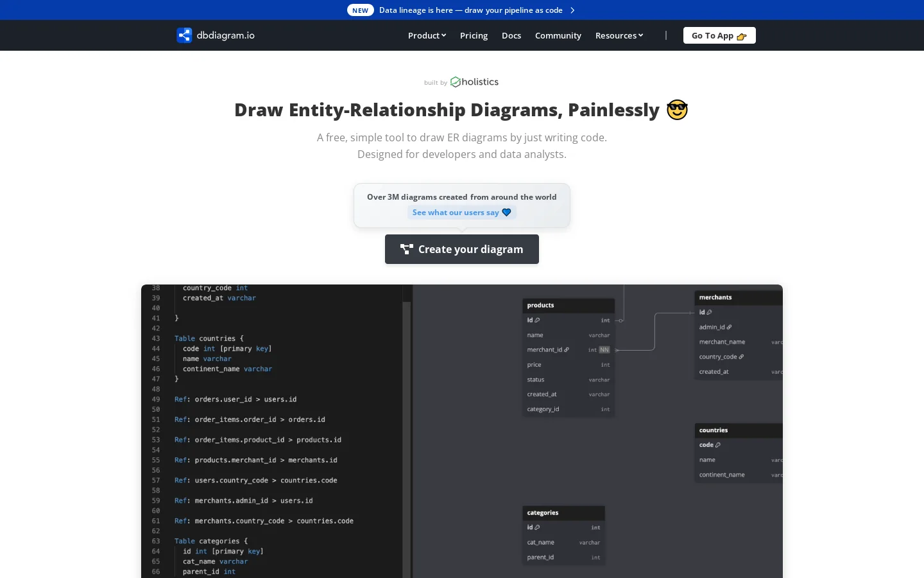Click the NN badge on merchant_id row
The height and width of the screenshot is (578, 924).
(x=604, y=350)
